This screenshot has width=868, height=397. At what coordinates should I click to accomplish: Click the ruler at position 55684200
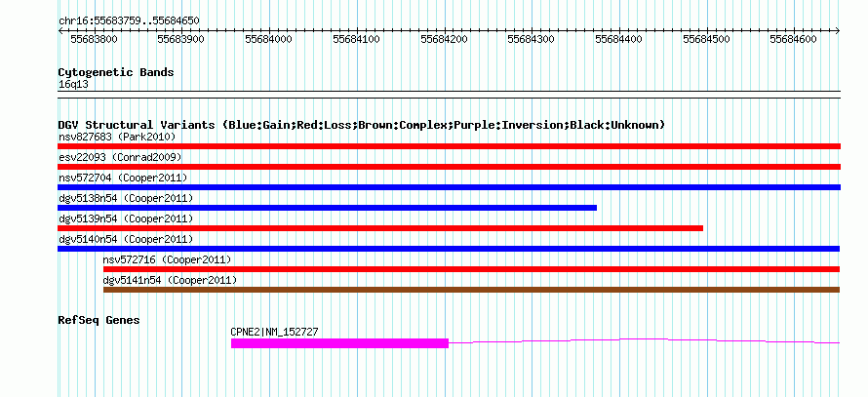(445, 39)
